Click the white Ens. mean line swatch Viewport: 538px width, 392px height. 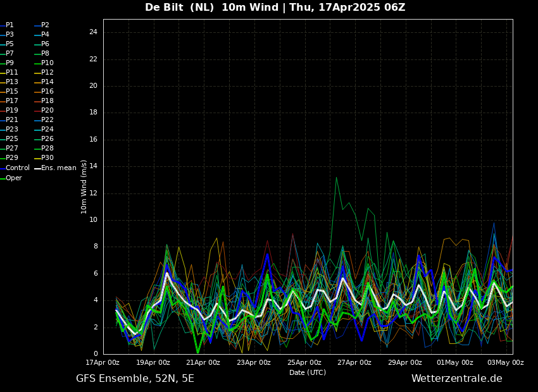[37, 168]
